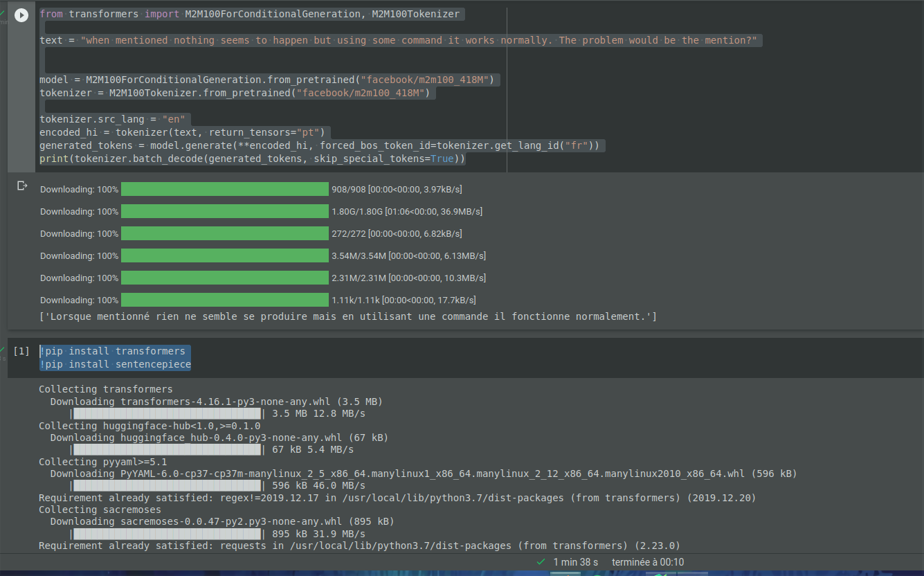Viewport: 924px width, 576px height.
Task: Click the 1.80G model download progress bar
Action: point(224,211)
